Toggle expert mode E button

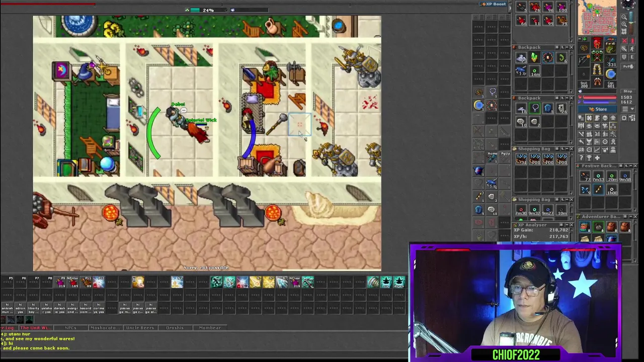point(632,57)
